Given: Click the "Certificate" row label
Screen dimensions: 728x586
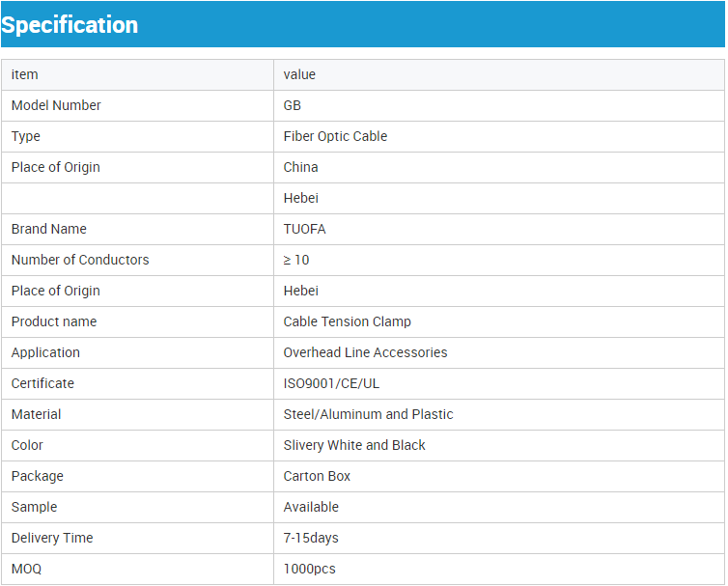Looking at the screenshot, I should click(42, 383).
